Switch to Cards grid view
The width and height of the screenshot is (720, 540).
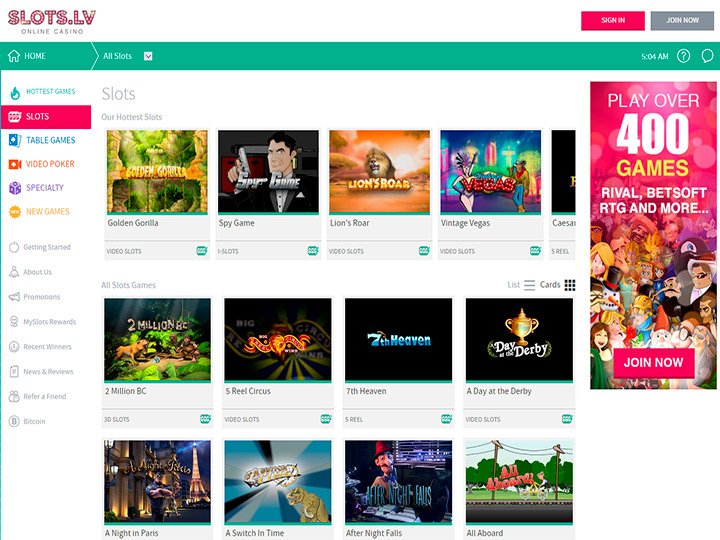pos(557,285)
